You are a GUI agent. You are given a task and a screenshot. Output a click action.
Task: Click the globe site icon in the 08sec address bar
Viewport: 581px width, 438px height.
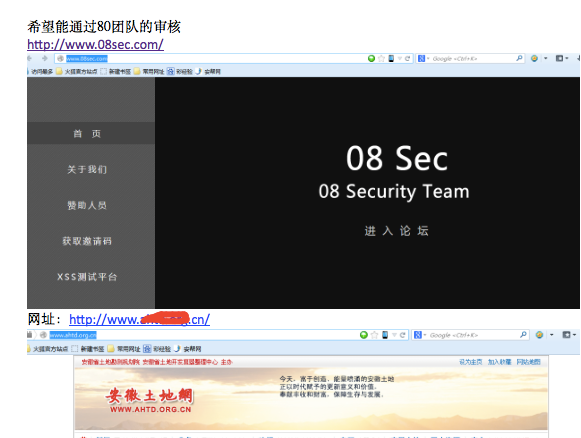[x=60, y=59]
